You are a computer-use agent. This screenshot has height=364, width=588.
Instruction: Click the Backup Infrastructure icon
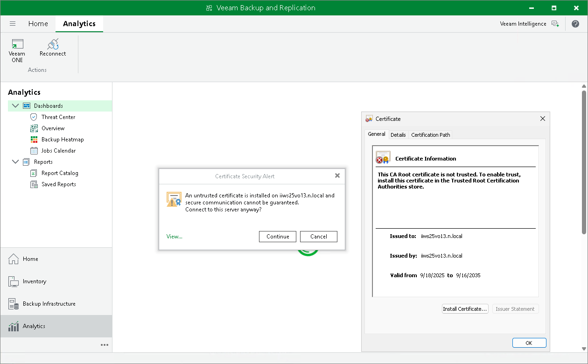14,304
